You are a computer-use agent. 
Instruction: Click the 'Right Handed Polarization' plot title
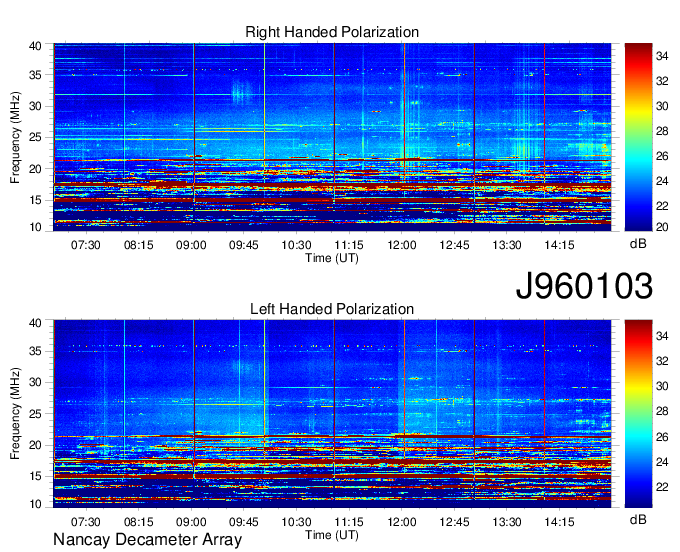(332, 32)
